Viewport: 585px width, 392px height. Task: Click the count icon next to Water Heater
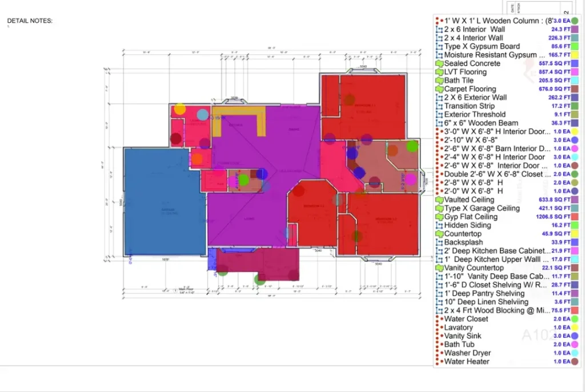[439, 361]
